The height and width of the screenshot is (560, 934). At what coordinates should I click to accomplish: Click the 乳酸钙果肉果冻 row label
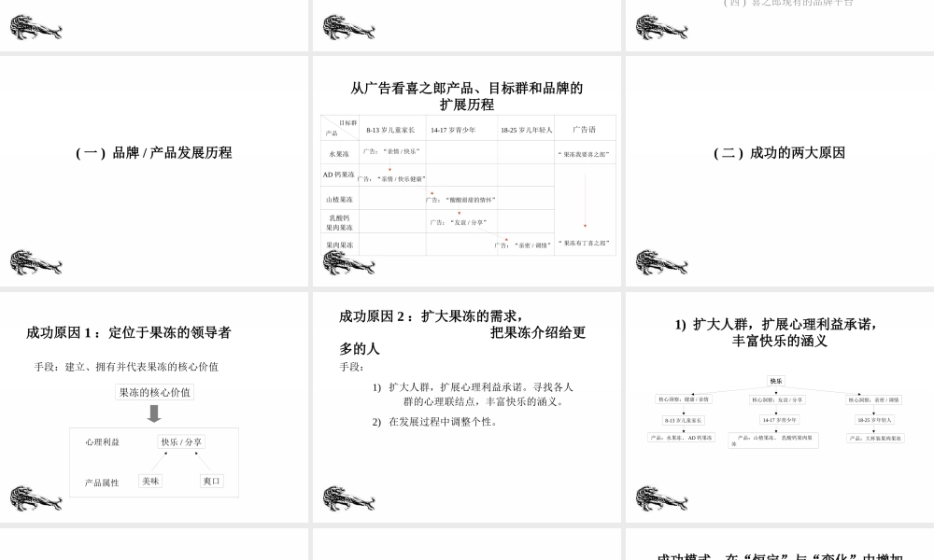tap(339, 222)
